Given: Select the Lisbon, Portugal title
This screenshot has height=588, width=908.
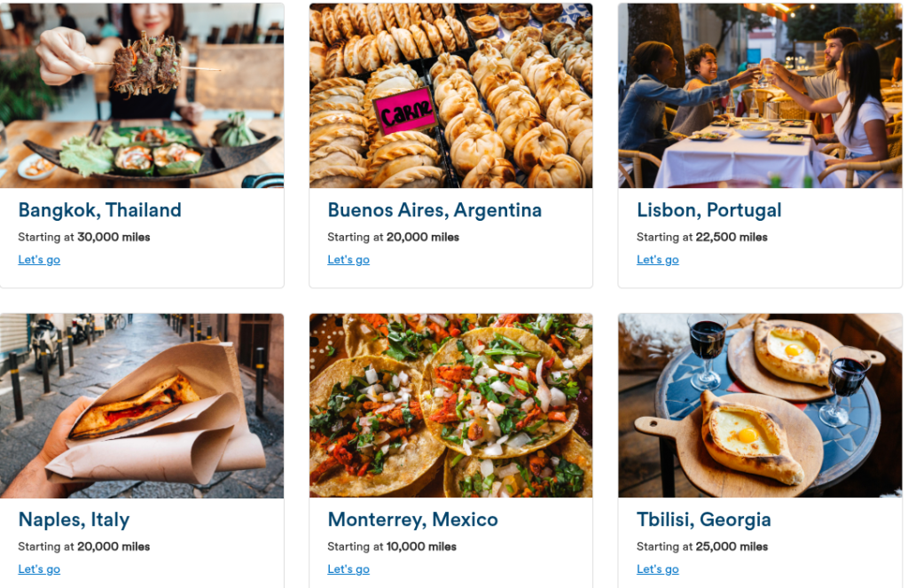Looking at the screenshot, I should pyautogui.click(x=708, y=210).
